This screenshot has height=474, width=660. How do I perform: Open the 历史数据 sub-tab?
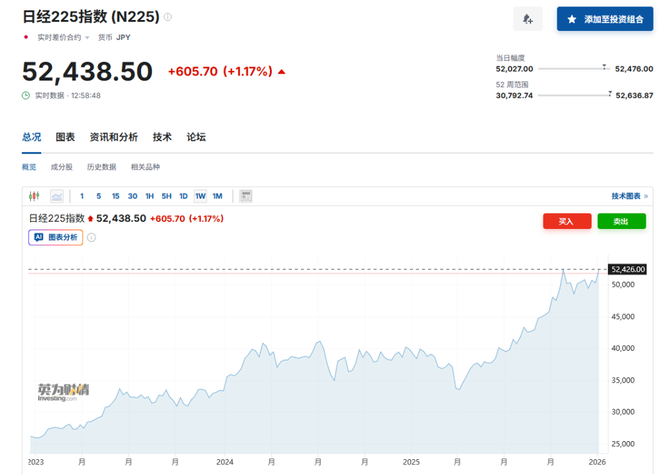pyautogui.click(x=101, y=167)
